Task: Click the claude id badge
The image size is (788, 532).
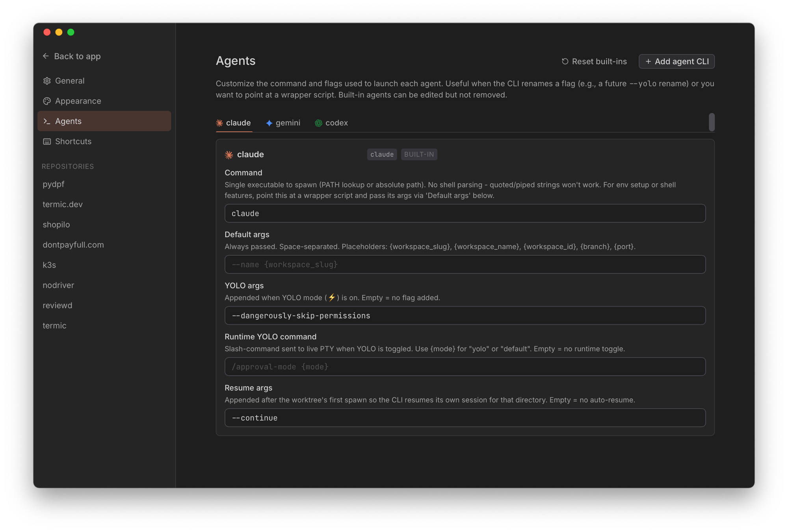Action: click(382, 154)
